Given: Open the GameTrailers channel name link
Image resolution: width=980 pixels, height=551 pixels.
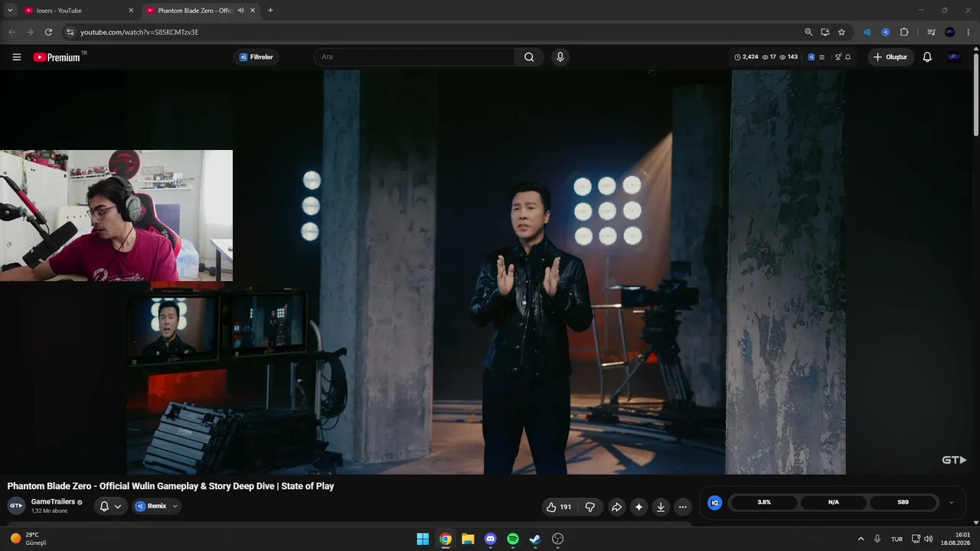Looking at the screenshot, I should click(53, 502).
